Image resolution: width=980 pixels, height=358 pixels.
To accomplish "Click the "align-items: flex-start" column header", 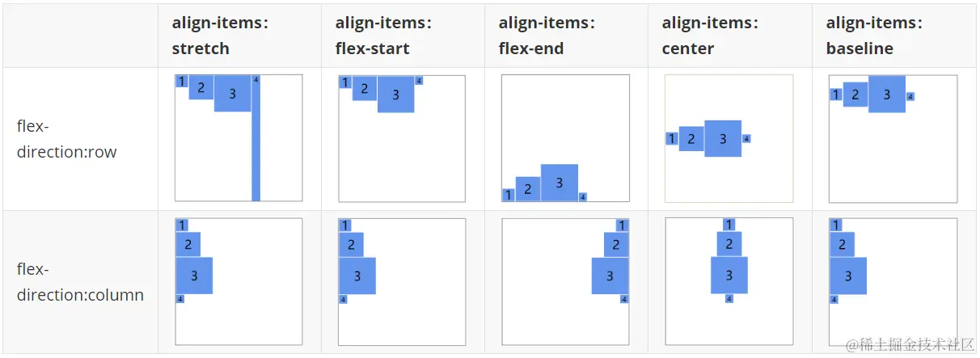I will [383, 36].
